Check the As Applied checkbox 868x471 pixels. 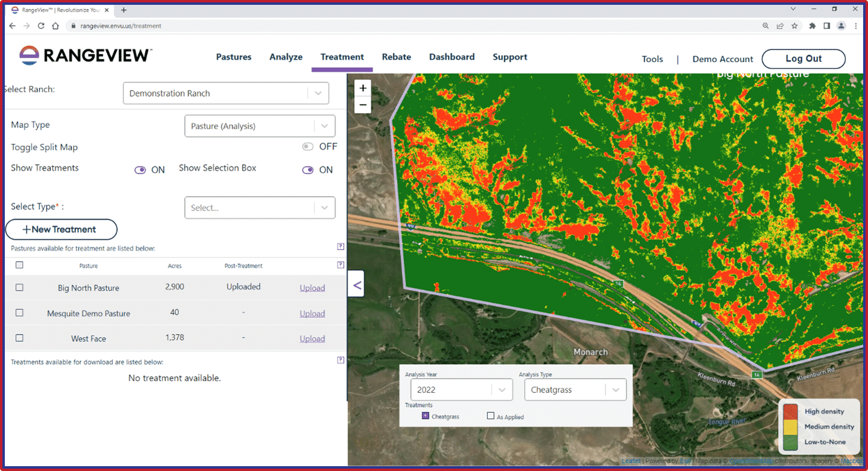[490, 416]
